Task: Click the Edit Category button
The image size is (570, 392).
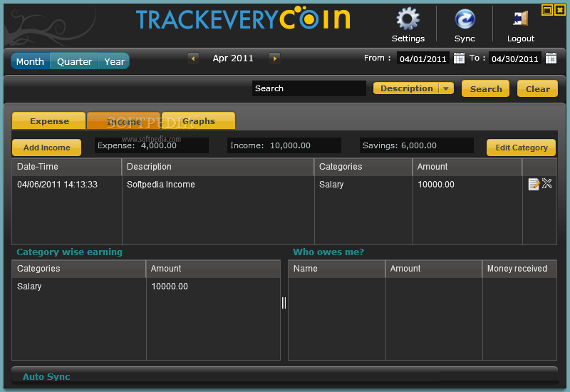Action: coord(522,148)
